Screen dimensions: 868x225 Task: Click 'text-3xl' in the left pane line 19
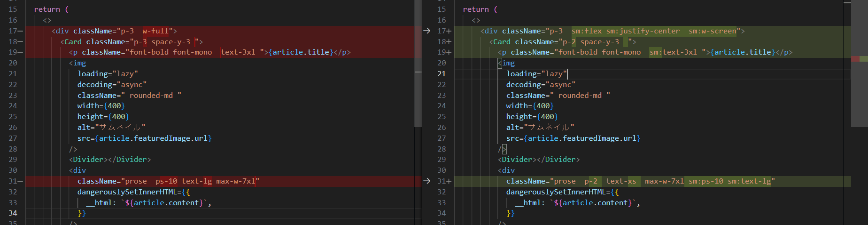238,52
